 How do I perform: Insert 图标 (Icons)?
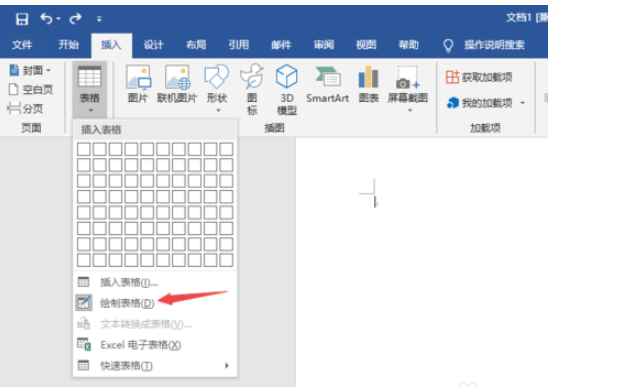tap(252, 89)
